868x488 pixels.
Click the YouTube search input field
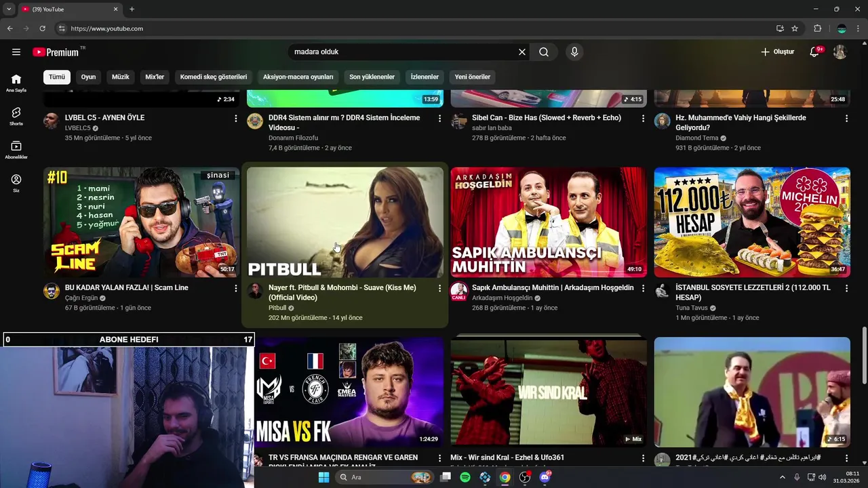(403, 52)
